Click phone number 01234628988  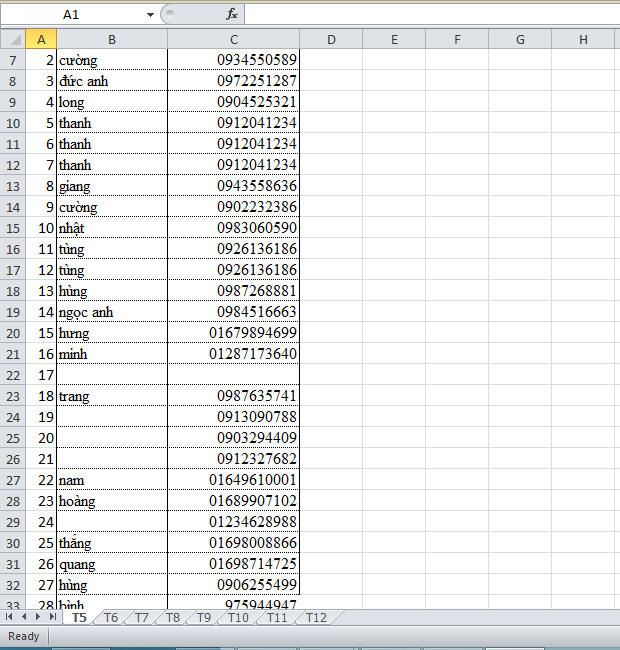[234, 522]
